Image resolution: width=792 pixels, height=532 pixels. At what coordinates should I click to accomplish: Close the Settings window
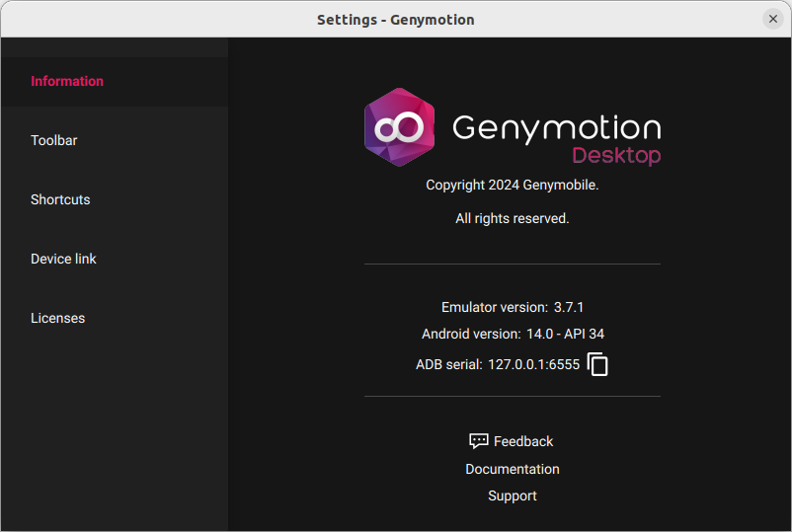coord(773,19)
